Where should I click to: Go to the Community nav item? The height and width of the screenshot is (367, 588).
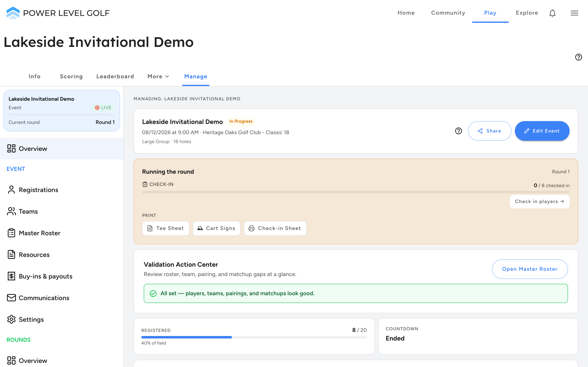(448, 13)
